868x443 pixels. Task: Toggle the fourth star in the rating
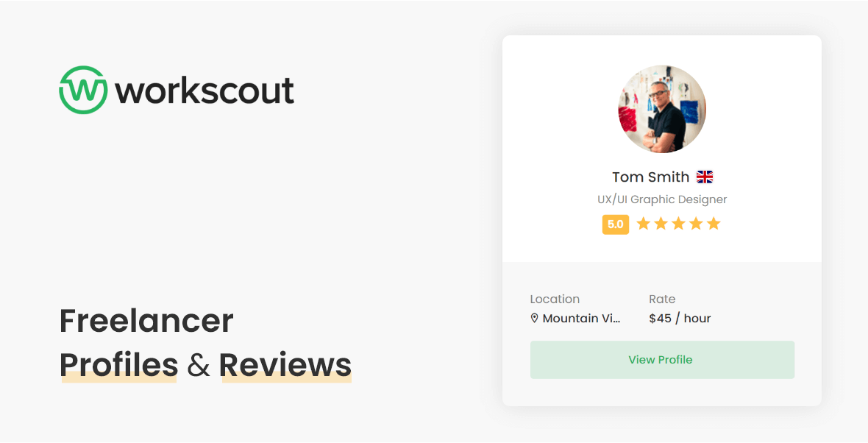tap(696, 223)
